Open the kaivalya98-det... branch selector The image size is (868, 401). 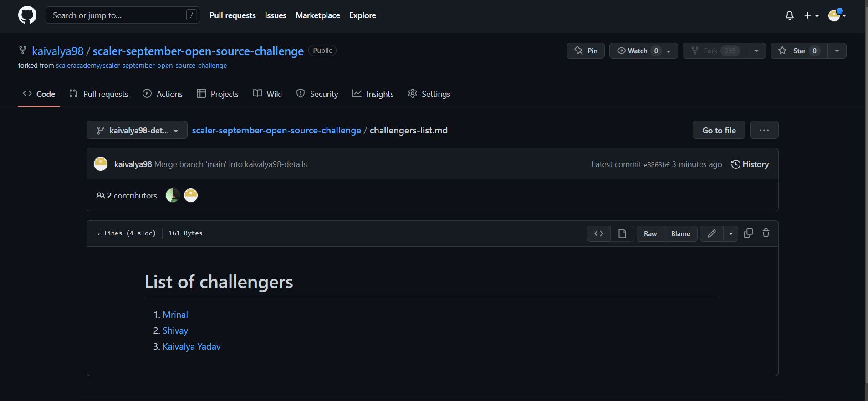pyautogui.click(x=137, y=130)
